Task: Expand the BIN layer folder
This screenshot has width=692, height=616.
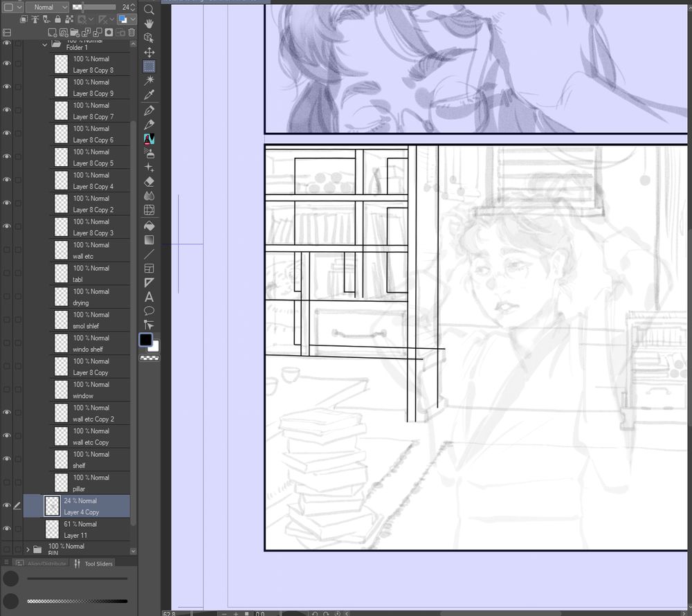Action: 28,550
